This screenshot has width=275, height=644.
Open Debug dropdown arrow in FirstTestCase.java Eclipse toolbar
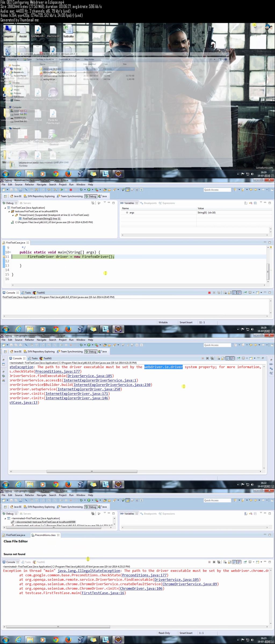[x=85, y=190]
